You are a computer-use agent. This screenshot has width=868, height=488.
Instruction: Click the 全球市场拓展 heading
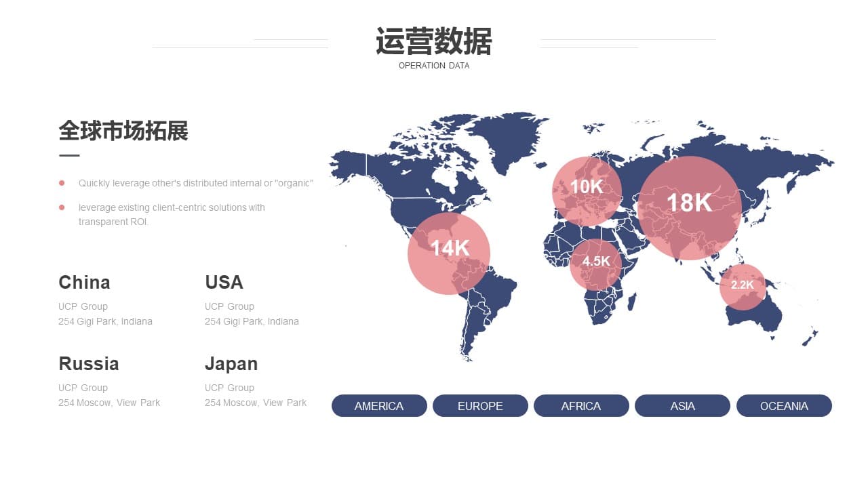coord(123,131)
